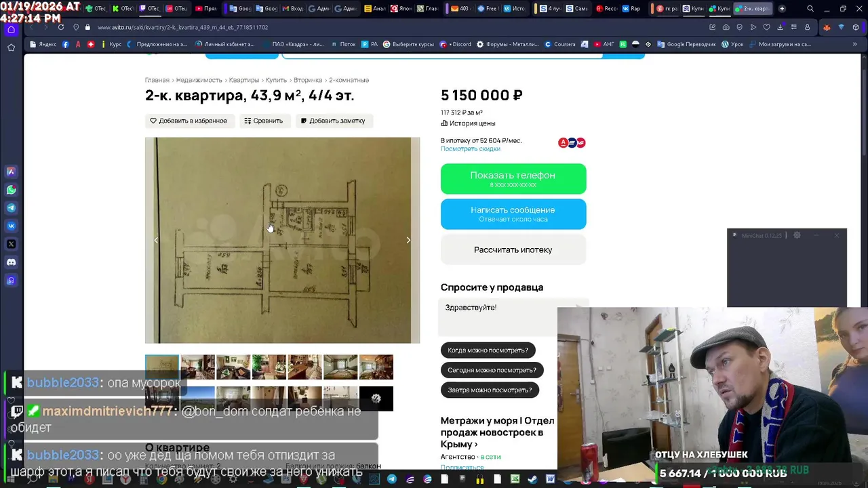The width and height of the screenshot is (868, 488).
Task: Open tab search magnifier icon
Action: click(810, 9)
